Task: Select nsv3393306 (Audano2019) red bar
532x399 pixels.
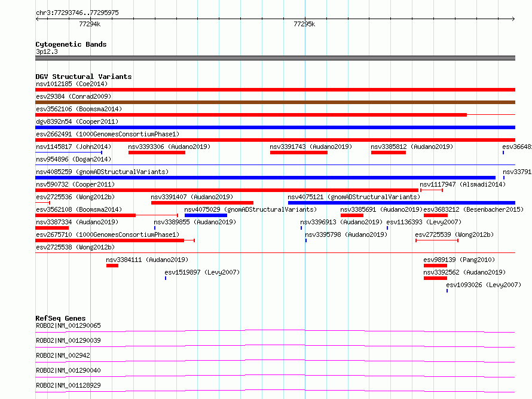Action: click(157, 153)
